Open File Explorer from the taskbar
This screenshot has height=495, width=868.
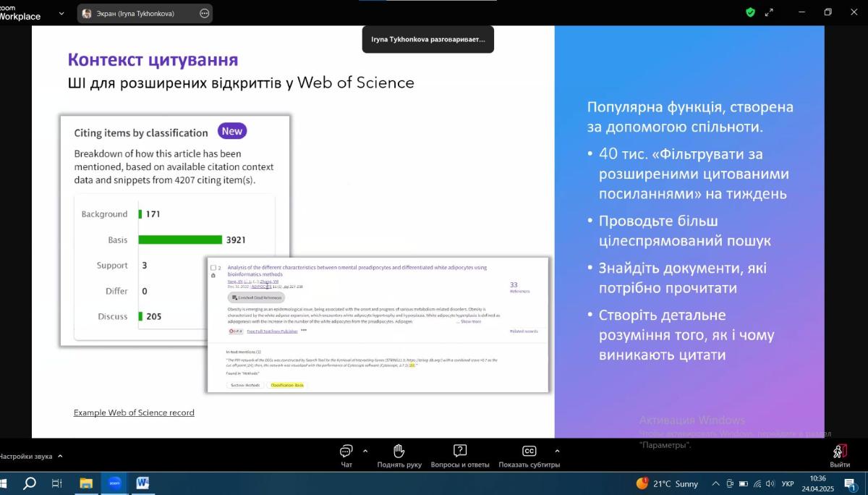(86, 483)
